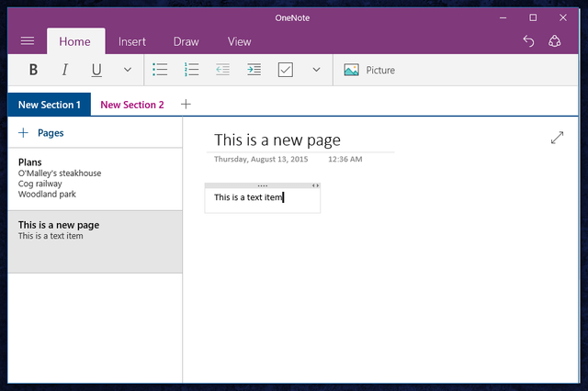Click the time '12:36 AM'
This screenshot has height=391, width=588.
(345, 159)
